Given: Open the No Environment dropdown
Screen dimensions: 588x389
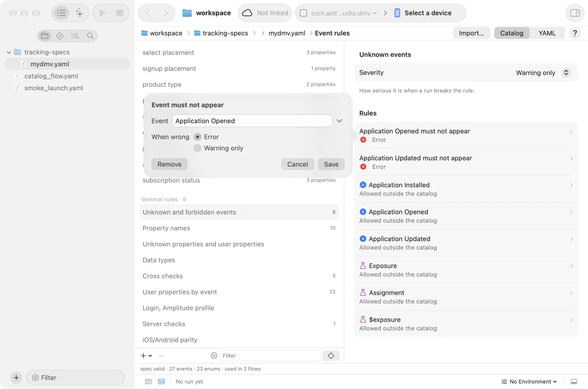Looking at the screenshot, I should (529, 382).
